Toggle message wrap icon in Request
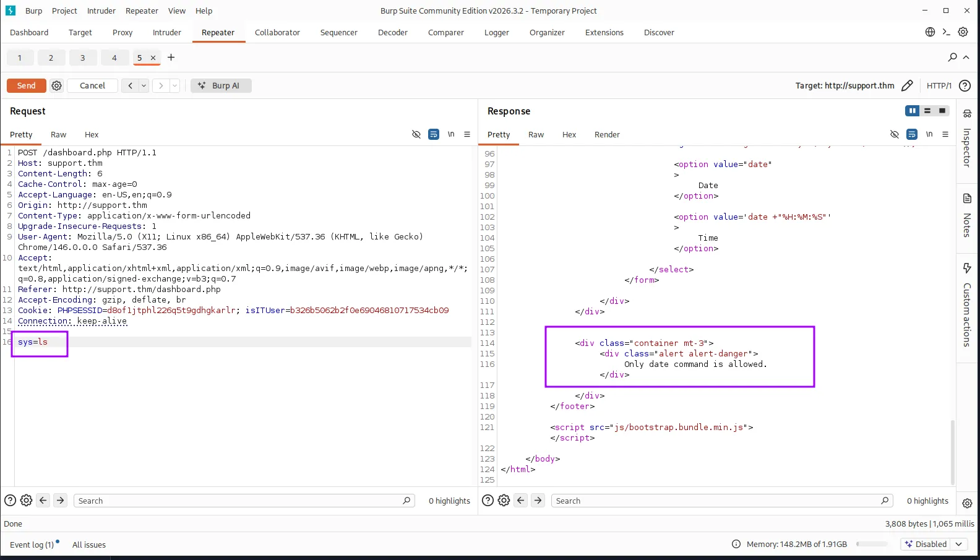Viewport: 980px width, 560px height. pyautogui.click(x=434, y=134)
